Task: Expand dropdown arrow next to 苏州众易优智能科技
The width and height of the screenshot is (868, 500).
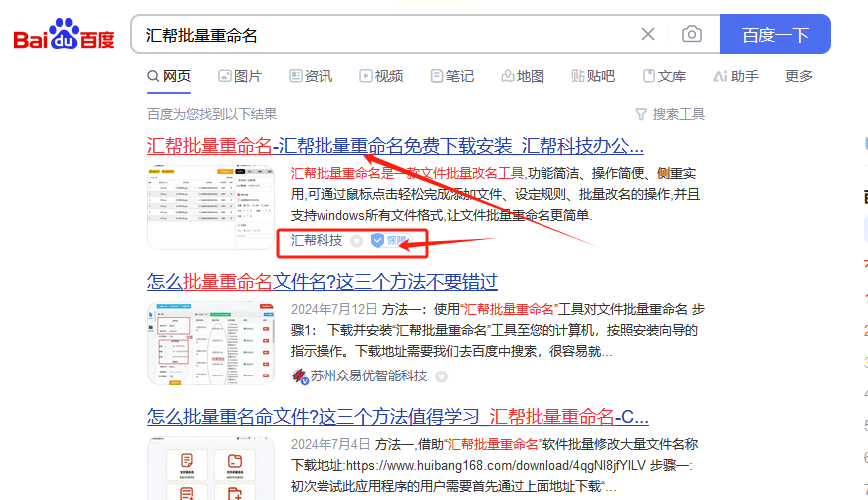Action: (x=441, y=376)
